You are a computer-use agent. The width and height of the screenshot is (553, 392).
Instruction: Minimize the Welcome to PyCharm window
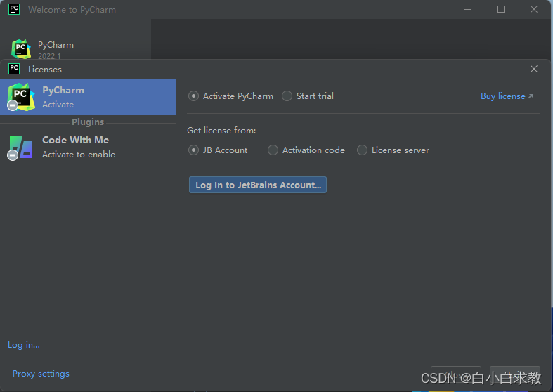point(468,9)
